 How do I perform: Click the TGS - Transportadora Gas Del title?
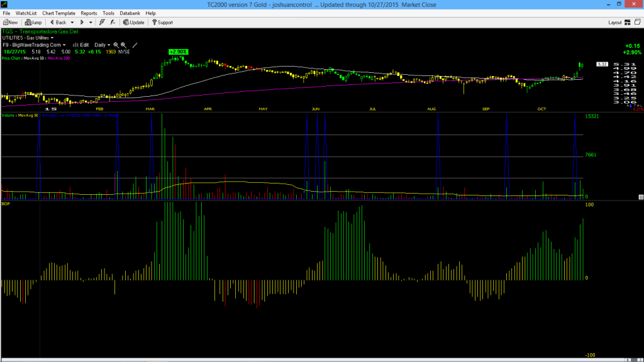[x=40, y=31]
